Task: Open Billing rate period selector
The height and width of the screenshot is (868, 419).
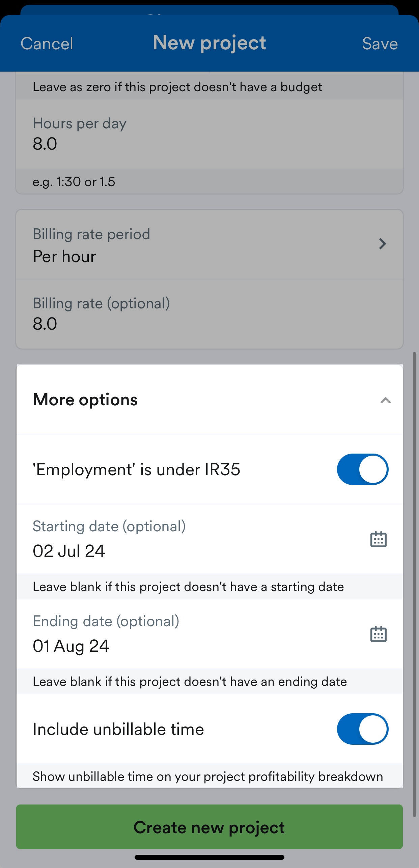Action: tap(209, 245)
